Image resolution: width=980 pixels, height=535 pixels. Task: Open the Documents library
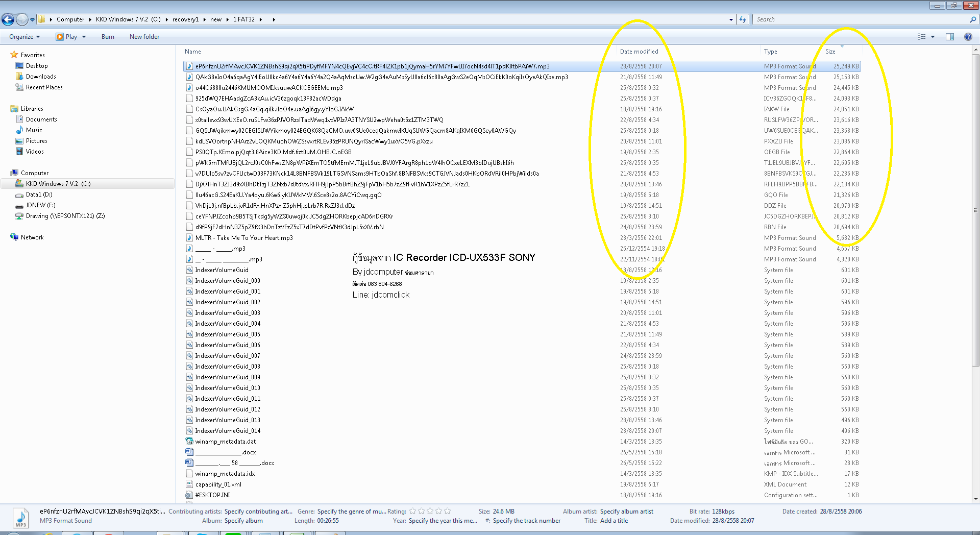click(41, 119)
